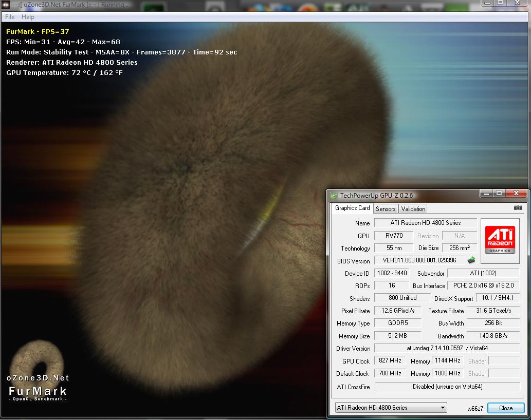Click the BIOS Version field value
531x420 pixels.
click(x=419, y=260)
